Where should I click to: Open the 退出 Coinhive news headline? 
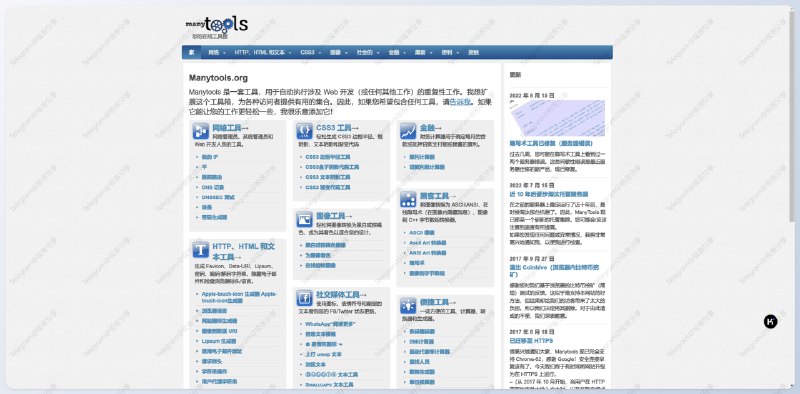[x=554, y=271]
